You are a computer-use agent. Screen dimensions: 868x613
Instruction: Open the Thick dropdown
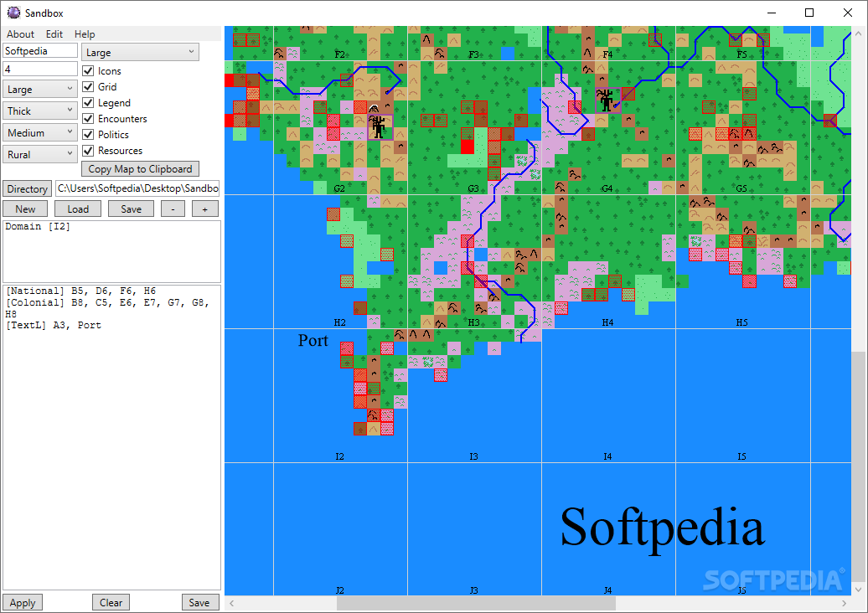click(x=40, y=111)
